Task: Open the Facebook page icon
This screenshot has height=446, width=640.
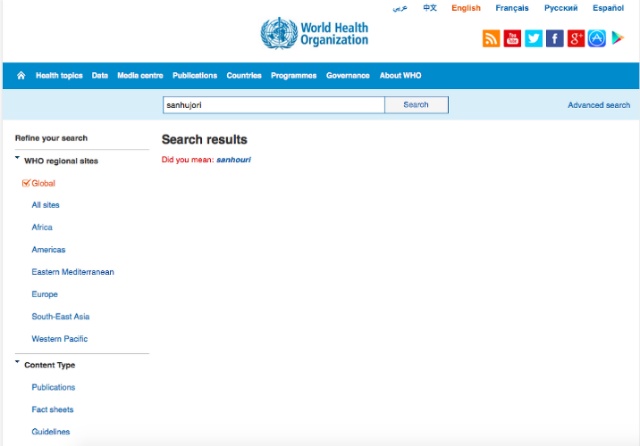Action: click(554, 39)
